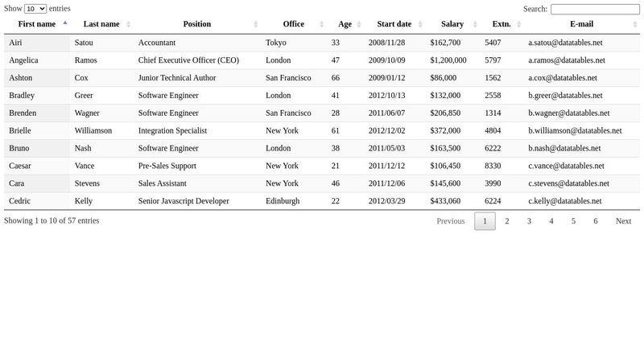Sort by the Age header
The image size is (644, 362).
[345, 24]
